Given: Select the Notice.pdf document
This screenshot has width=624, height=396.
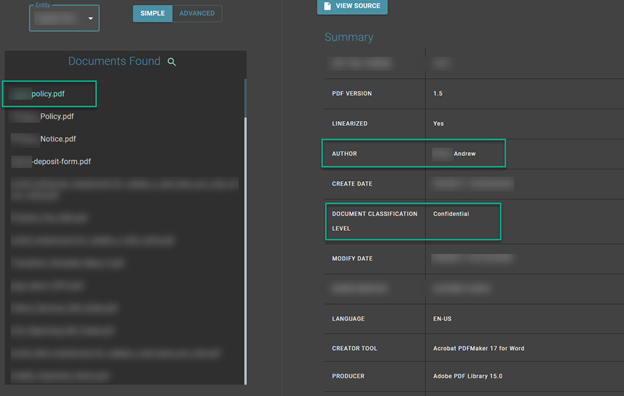Looking at the screenshot, I should 58,139.
